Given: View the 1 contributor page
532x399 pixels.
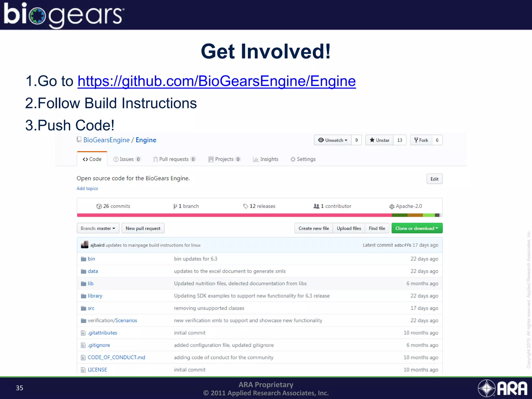Looking at the screenshot, I should pyautogui.click(x=332, y=206).
